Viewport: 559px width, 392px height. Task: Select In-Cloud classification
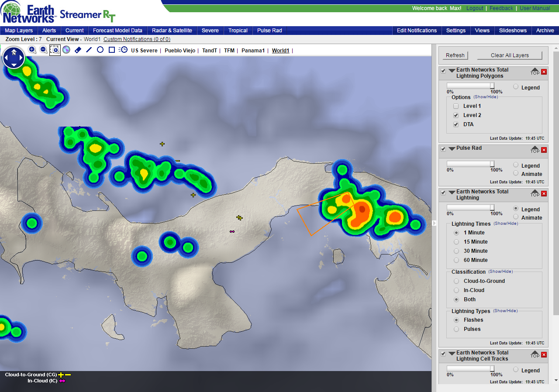click(x=456, y=290)
